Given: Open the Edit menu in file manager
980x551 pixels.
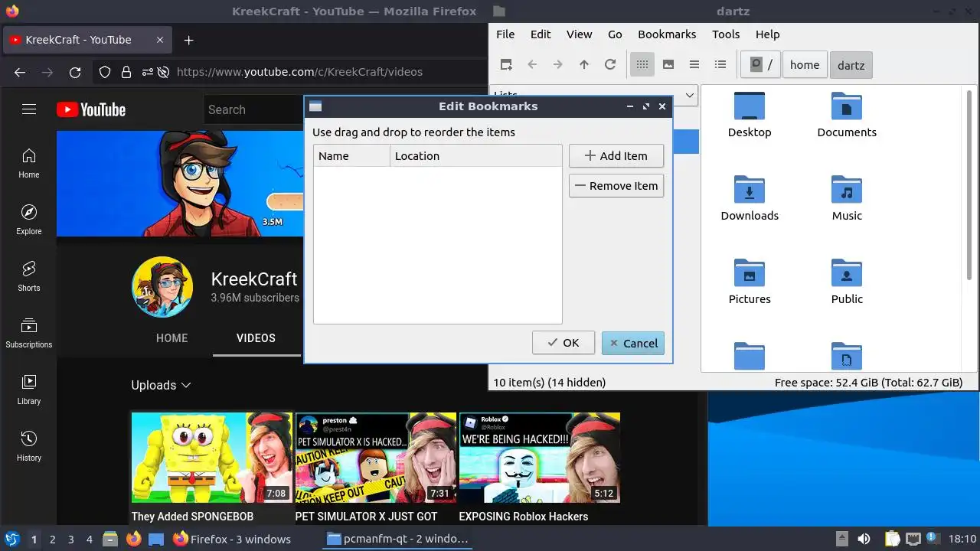Looking at the screenshot, I should (x=541, y=34).
